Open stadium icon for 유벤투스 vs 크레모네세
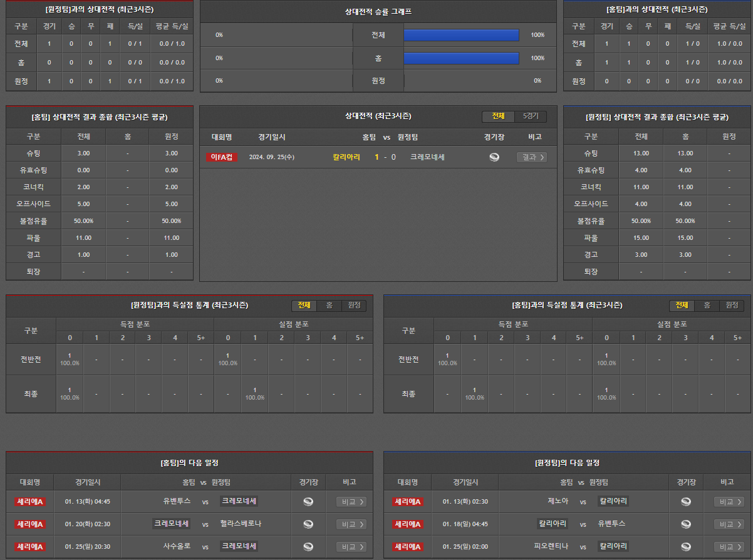753x560 pixels. click(x=308, y=501)
